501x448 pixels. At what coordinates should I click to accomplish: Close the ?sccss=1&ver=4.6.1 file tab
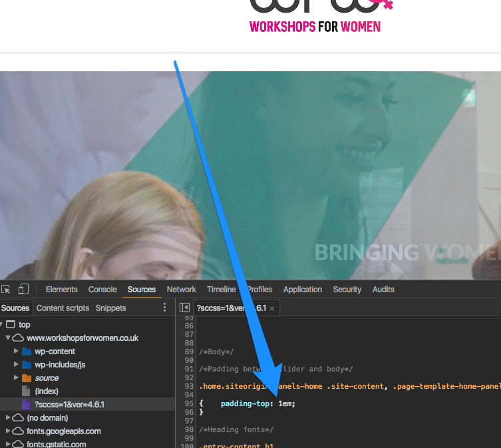(272, 309)
